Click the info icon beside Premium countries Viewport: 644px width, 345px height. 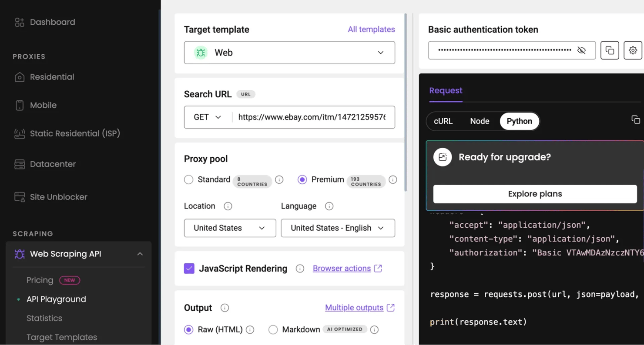(x=392, y=179)
